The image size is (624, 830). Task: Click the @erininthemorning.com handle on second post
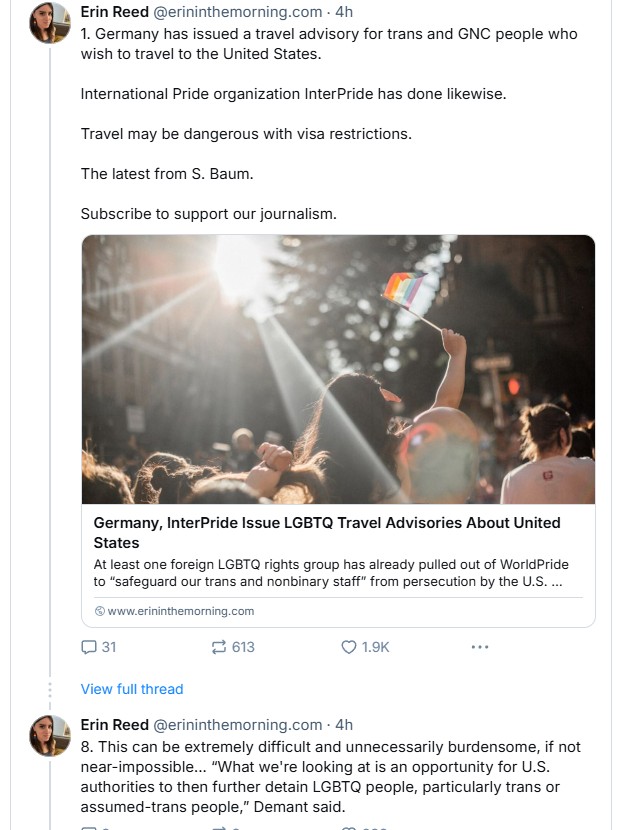click(237, 725)
